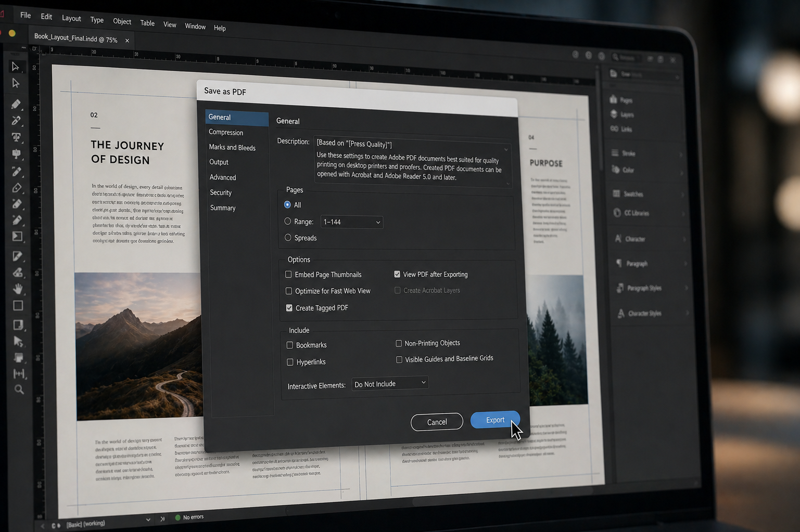This screenshot has width=800, height=532.
Task: Open the Layers panel
Action: click(622, 114)
